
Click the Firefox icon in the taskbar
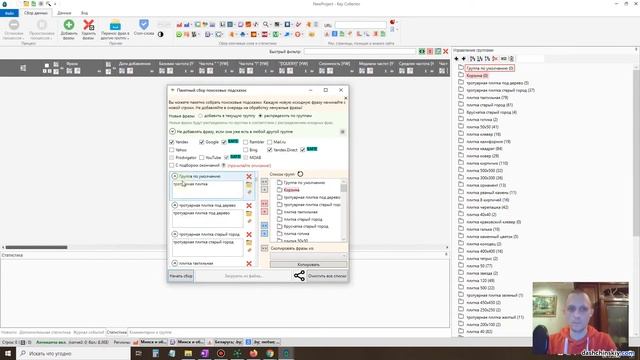point(253,353)
